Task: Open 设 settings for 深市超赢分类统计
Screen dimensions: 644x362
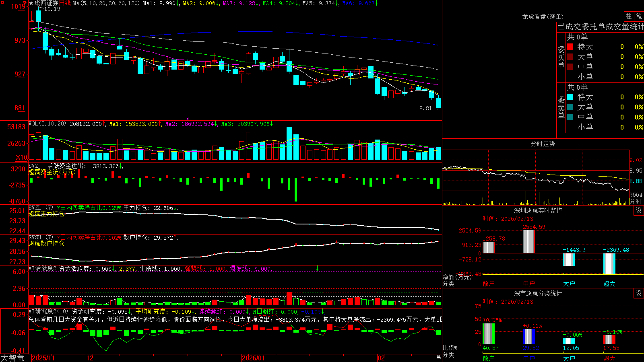Action: click(x=639, y=293)
